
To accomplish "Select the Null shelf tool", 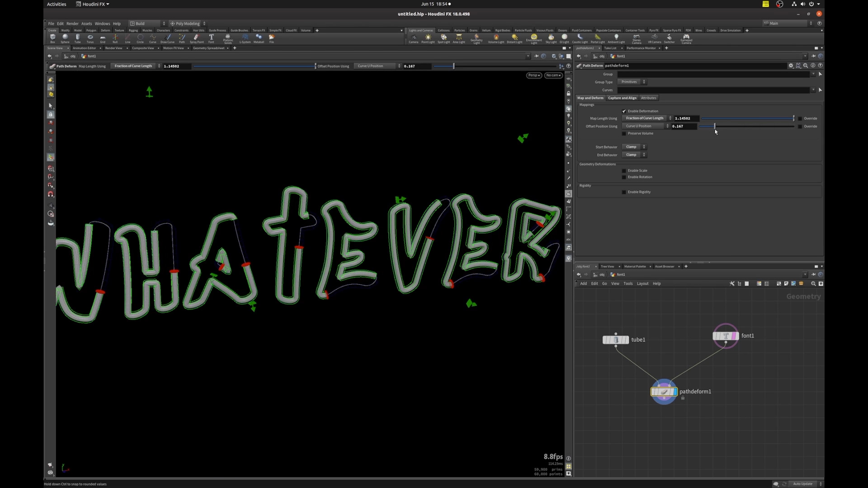I will [115, 38].
